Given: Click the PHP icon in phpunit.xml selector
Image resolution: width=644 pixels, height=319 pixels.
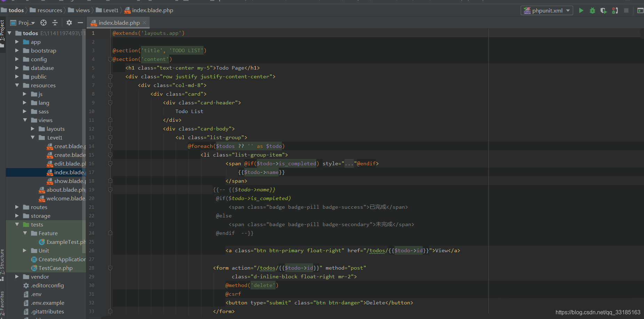Looking at the screenshot, I should click(527, 10).
